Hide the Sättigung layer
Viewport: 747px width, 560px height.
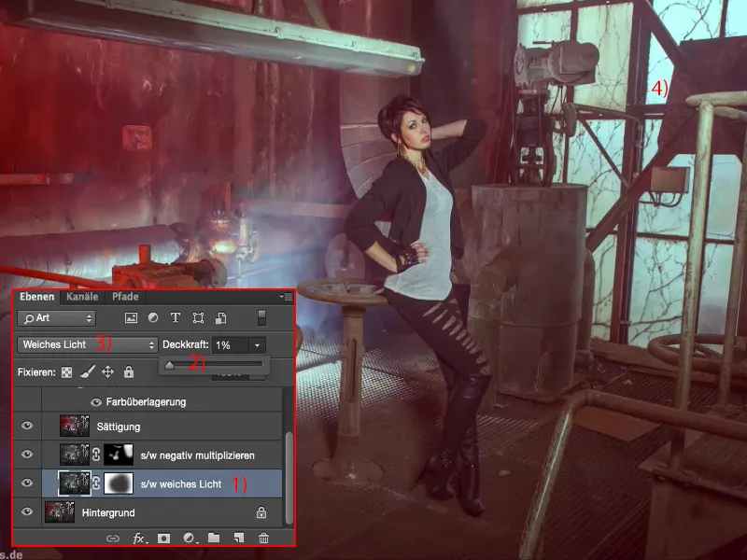click(27, 426)
